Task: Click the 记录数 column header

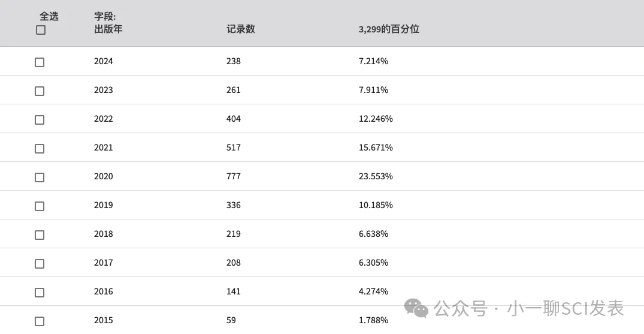Action: pyautogui.click(x=241, y=29)
